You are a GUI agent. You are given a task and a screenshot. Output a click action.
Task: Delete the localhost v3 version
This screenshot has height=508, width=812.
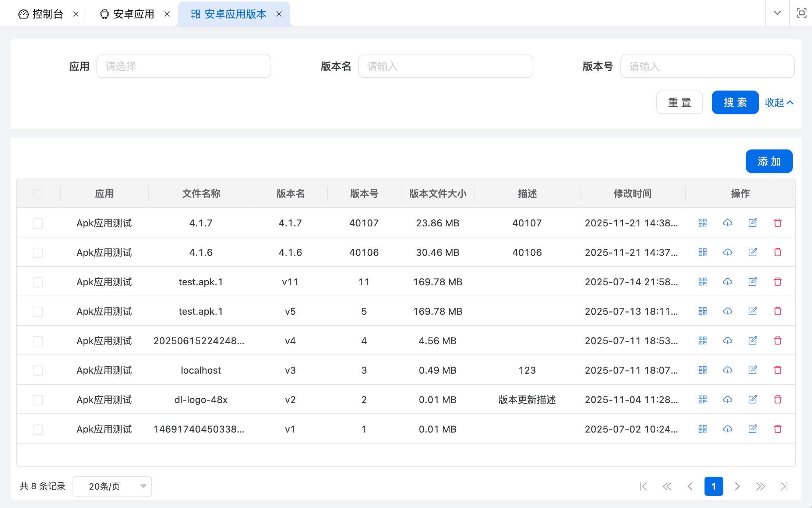coord(778,370)
